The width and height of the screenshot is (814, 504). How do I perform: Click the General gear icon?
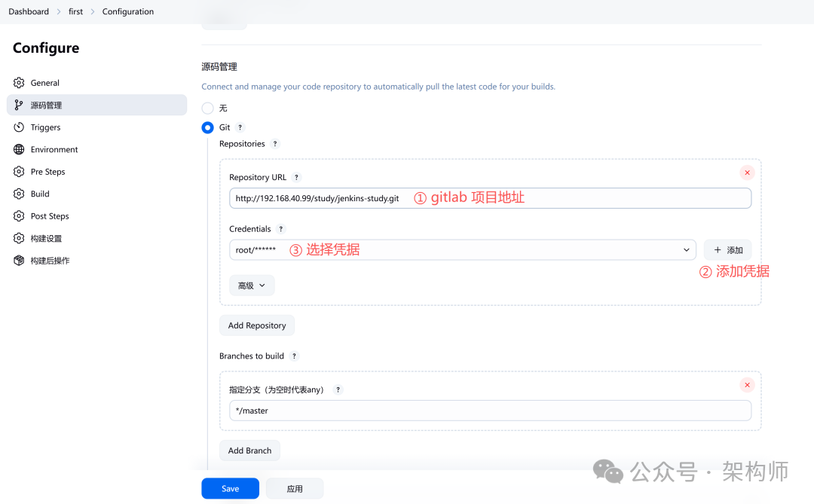(19, 83)
